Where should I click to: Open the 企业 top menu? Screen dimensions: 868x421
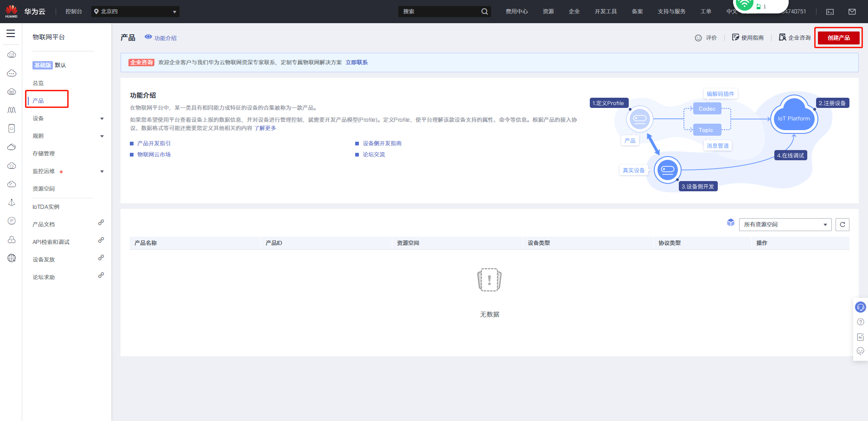pyautogui.click(x=574, y=12)
